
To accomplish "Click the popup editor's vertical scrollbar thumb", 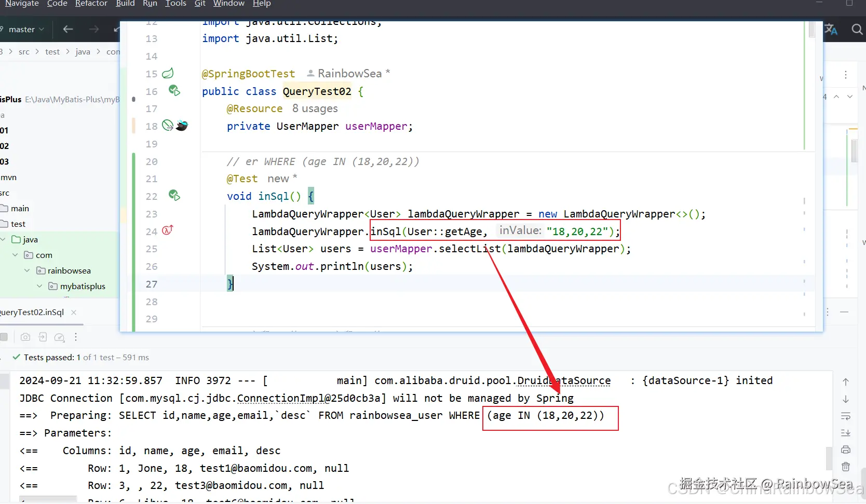I will pyautogui.click(x=811, y=30).
